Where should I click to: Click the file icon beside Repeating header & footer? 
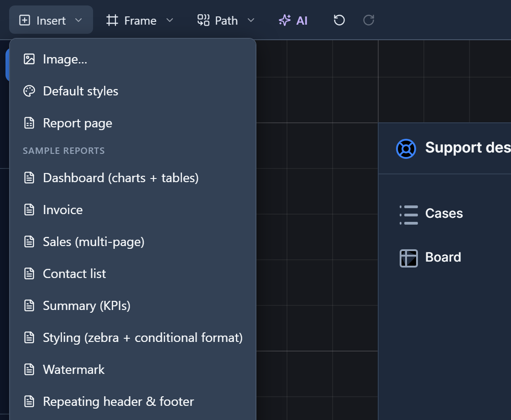[29, 401]
